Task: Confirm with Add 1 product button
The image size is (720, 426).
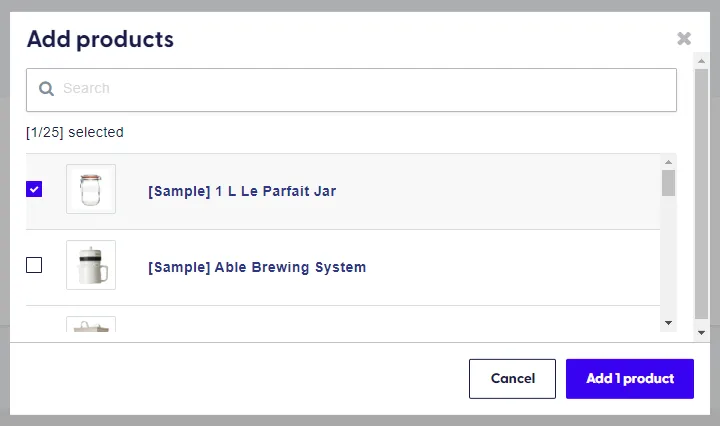Action: click(630, 379)
